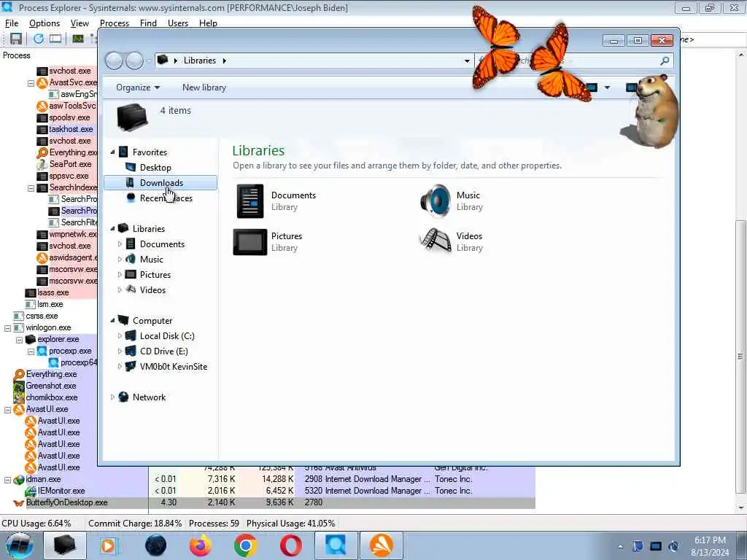Collapse the AvastSvc.exe process tree

pyautogui.click(x=31, y=83)
